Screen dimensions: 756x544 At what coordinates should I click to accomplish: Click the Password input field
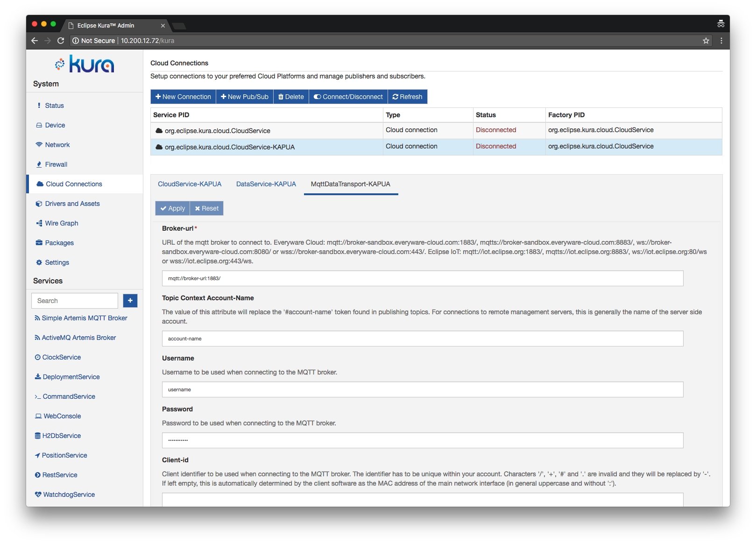(423, 440)
